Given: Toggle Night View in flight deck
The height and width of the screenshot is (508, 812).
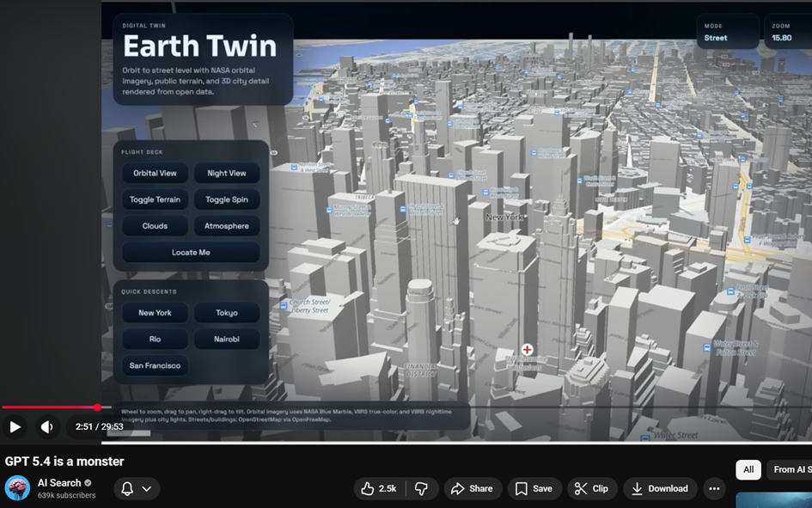Looking at the screenshot, I should [x=227, y=173].
